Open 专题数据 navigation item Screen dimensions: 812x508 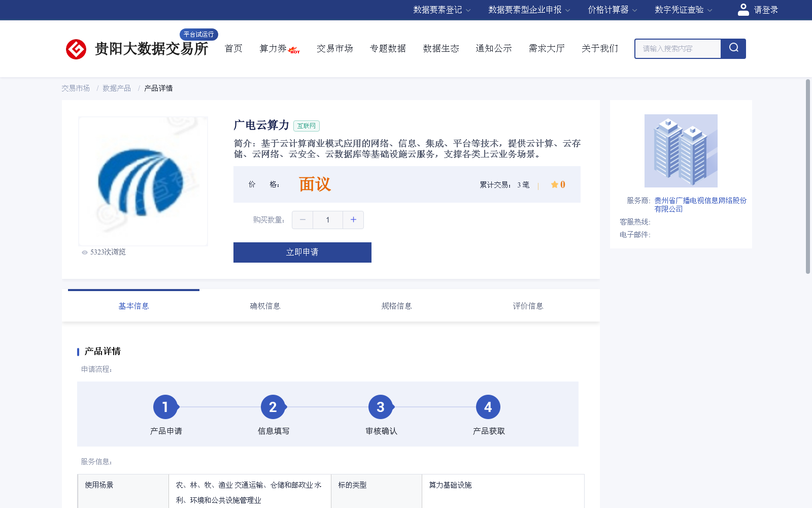coord(388,48)
